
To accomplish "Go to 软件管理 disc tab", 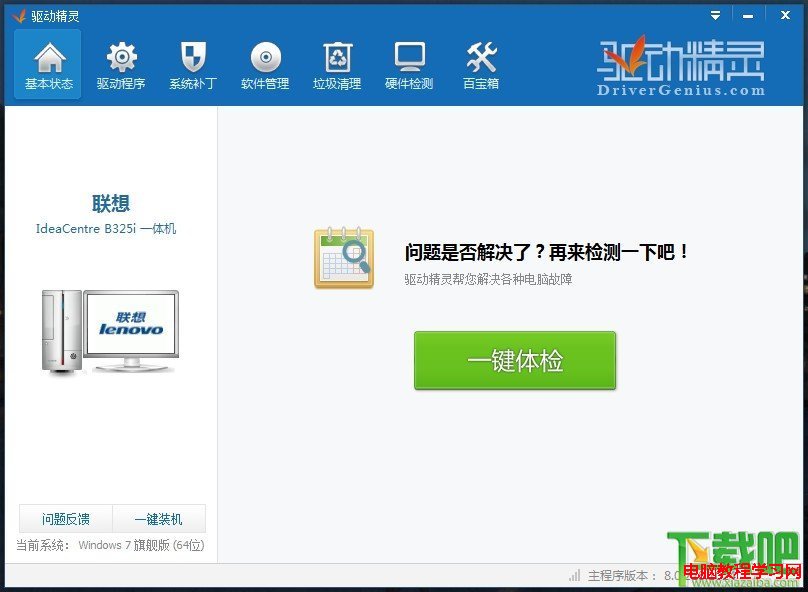I will point(265,64).
